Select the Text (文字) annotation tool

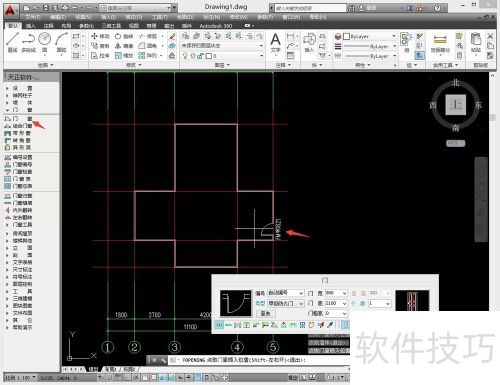275,43
